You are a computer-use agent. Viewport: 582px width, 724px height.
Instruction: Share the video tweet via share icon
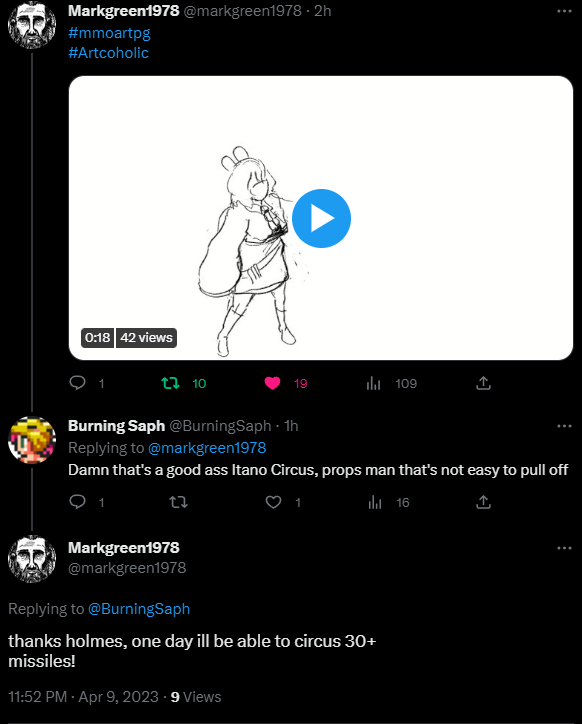483,383
